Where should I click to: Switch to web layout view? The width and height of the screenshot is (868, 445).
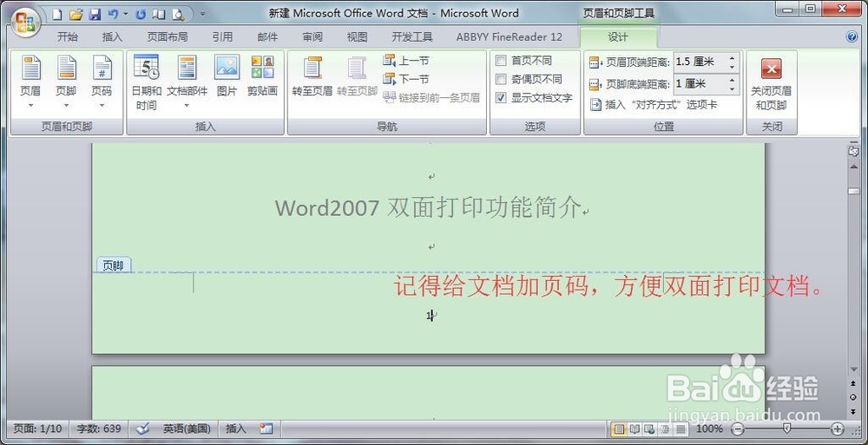pyautogui.click(x=650, y=429)
